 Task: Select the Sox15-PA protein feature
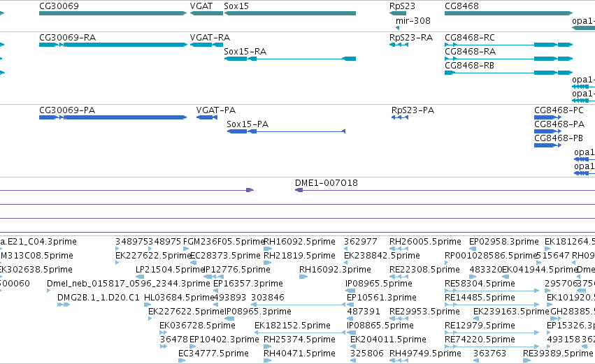[x=286, y=131]
